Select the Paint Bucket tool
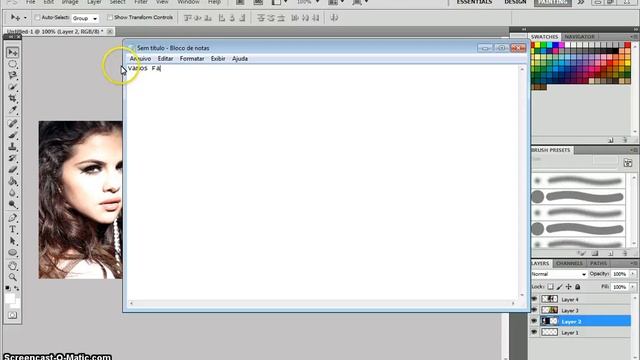Image resolution: width=640 pixels, height=360 pixels. tap(13, 181)
